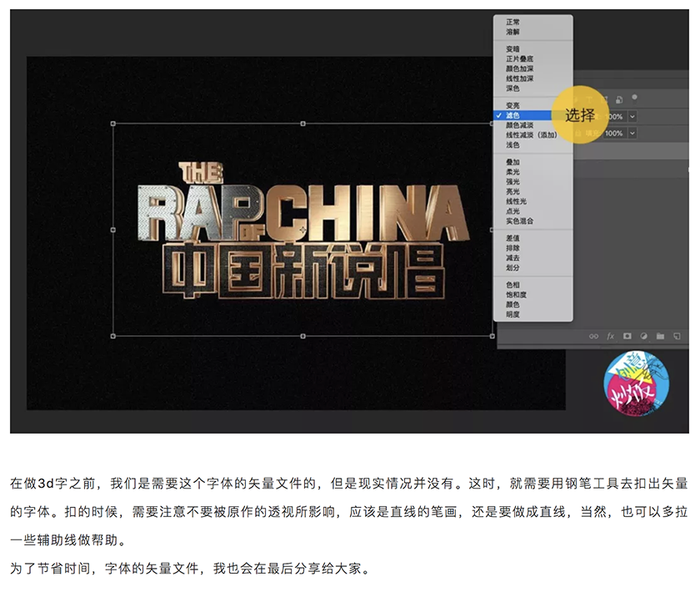Open the opacity 100% dropdown arrow
700x602 pixels.
[632, 117]
